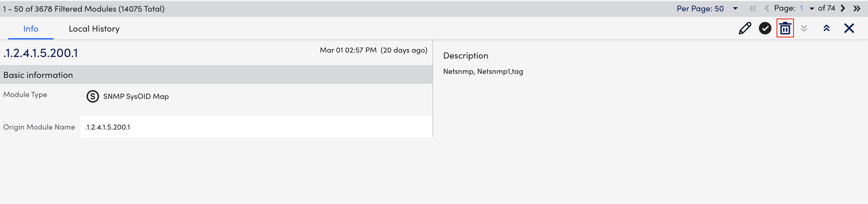This screenshot has height=204, width=868.
Task: Jump to last page of results
Action: point(856,8)
